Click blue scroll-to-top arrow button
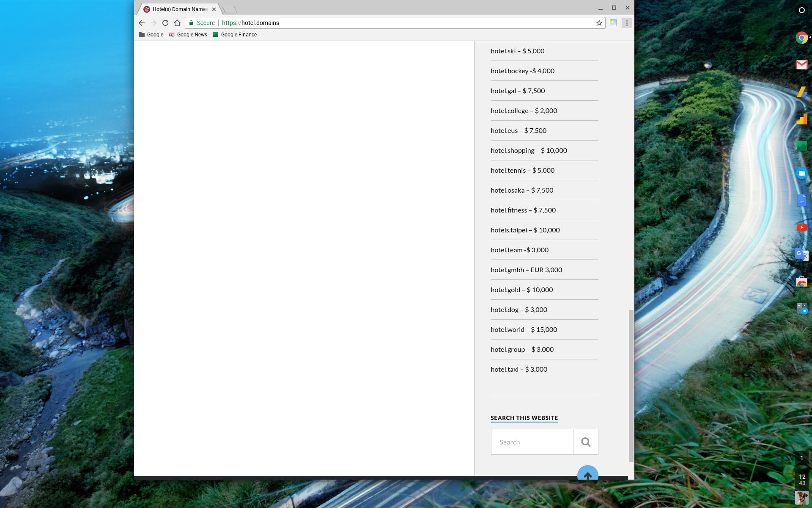The width and height of the screenshot is (812, 508). click(587, 474)
